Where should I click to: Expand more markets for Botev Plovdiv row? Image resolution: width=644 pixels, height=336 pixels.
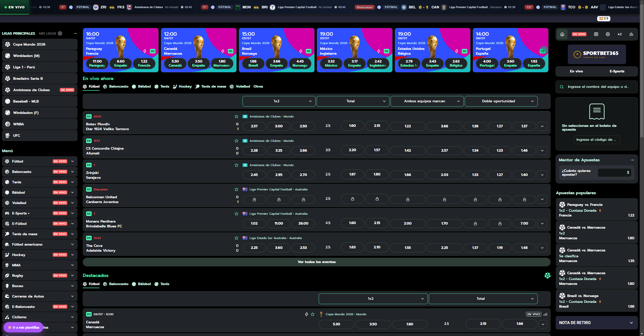coord(542,126)
